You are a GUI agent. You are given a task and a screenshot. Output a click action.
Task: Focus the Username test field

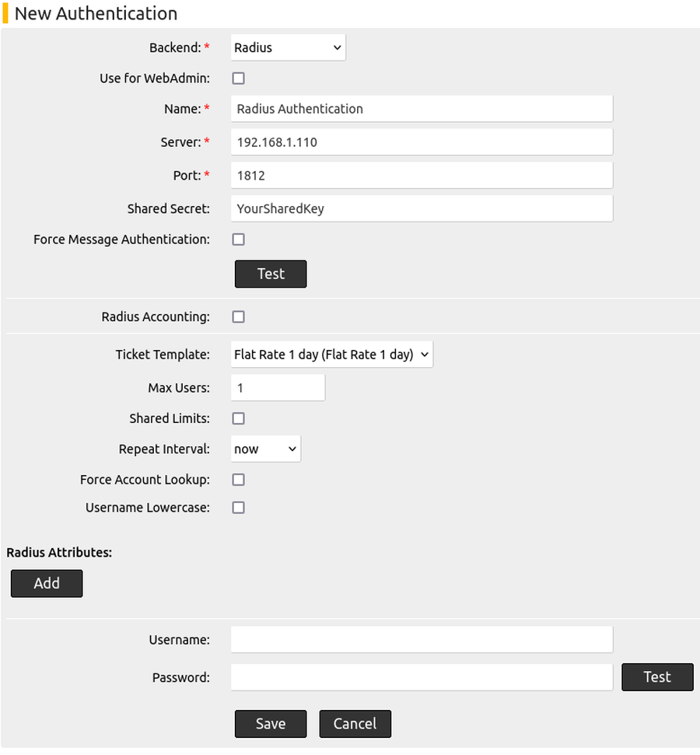[421, 639]
